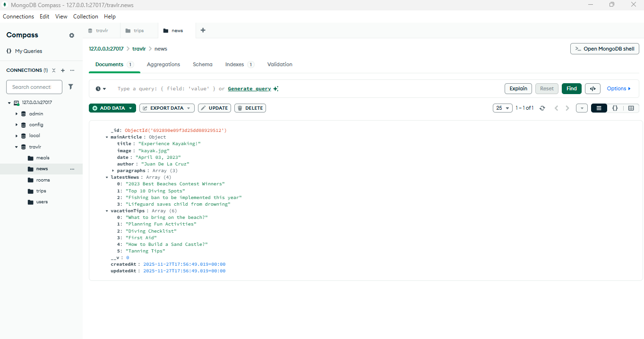This screenshot has height=339, width=644.
Task: Open the Collection menu
Action: [86, 17]
